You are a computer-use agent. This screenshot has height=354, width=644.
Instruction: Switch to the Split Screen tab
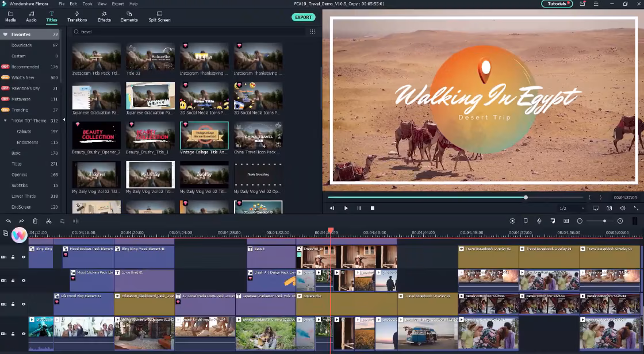coord(159,17)
